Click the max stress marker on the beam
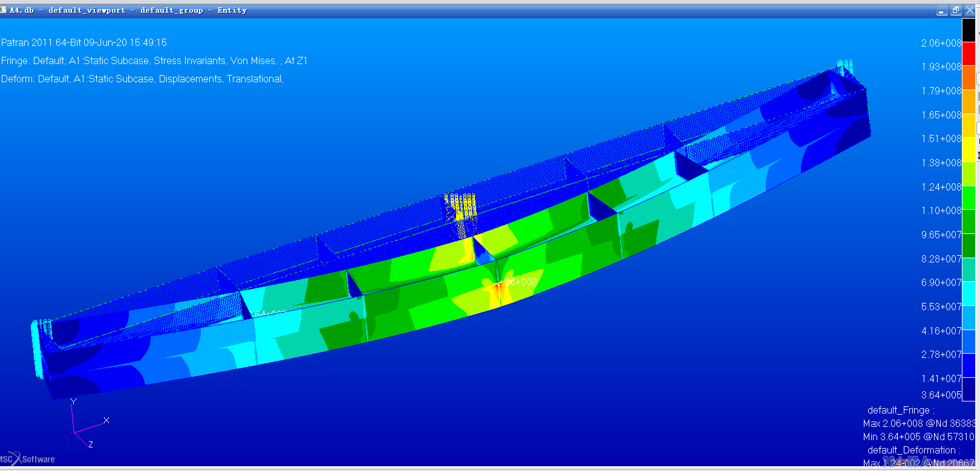 (516, 282)
